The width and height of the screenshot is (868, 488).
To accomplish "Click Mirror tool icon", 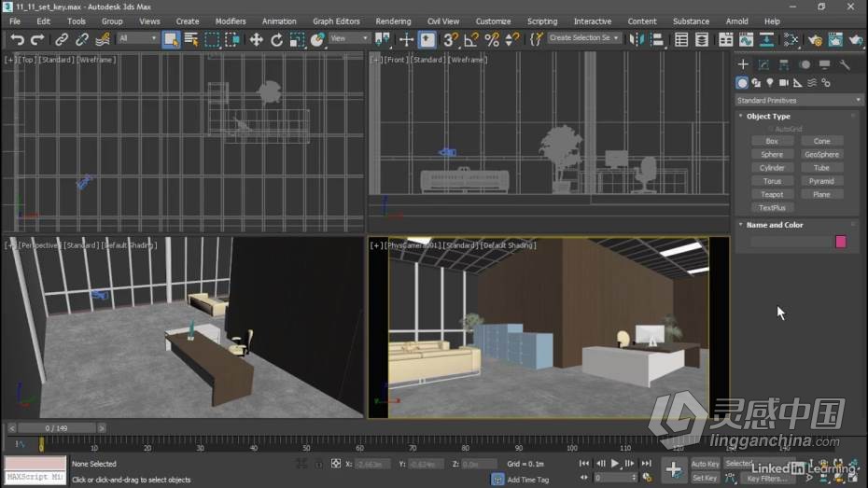I will 637,39.
